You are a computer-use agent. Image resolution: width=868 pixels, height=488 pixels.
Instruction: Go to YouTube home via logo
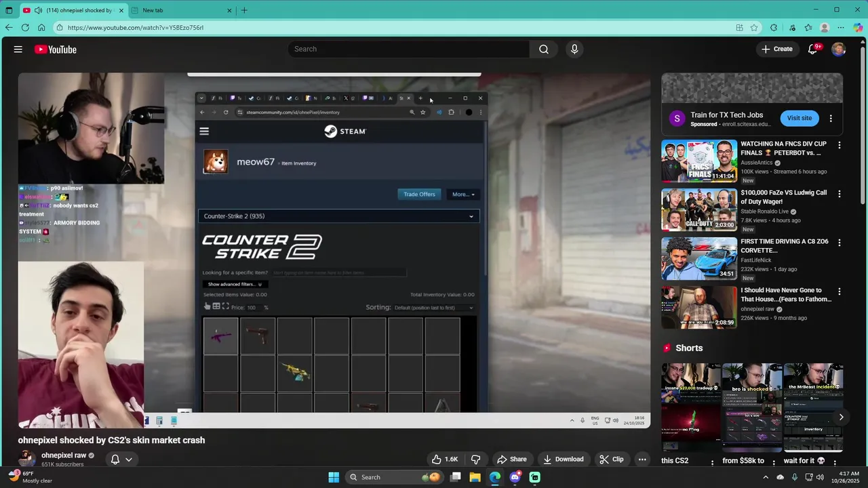[56, 49]
